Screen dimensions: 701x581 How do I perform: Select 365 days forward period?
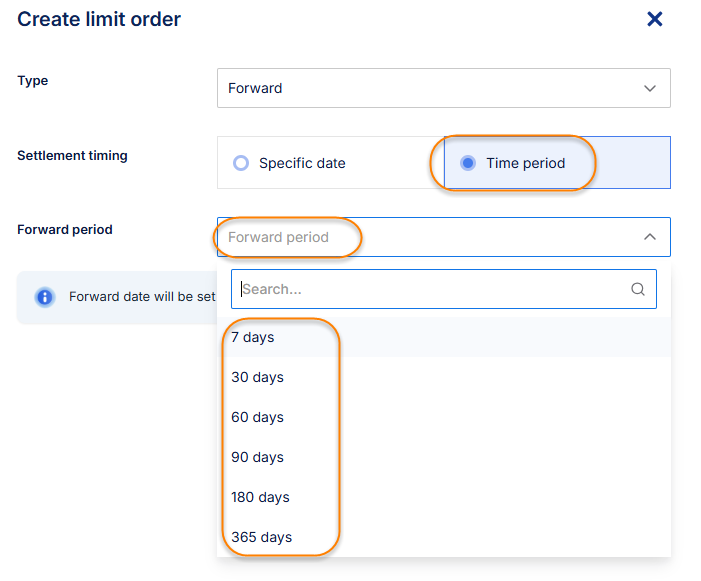click(x=261, y=537)
